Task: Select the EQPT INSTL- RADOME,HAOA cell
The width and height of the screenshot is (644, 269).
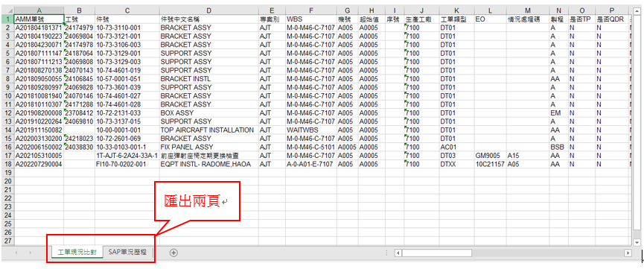Action: 209,164
